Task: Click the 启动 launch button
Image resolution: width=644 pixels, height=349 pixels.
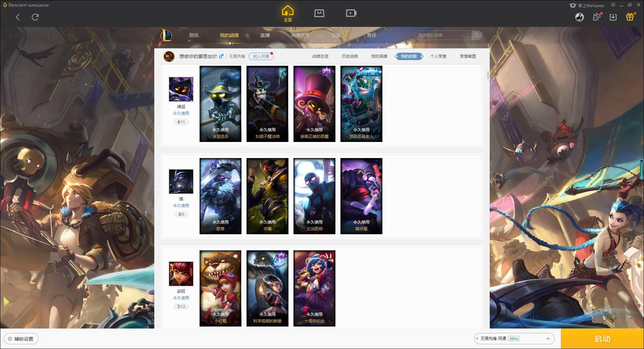Action: [602, 339]
